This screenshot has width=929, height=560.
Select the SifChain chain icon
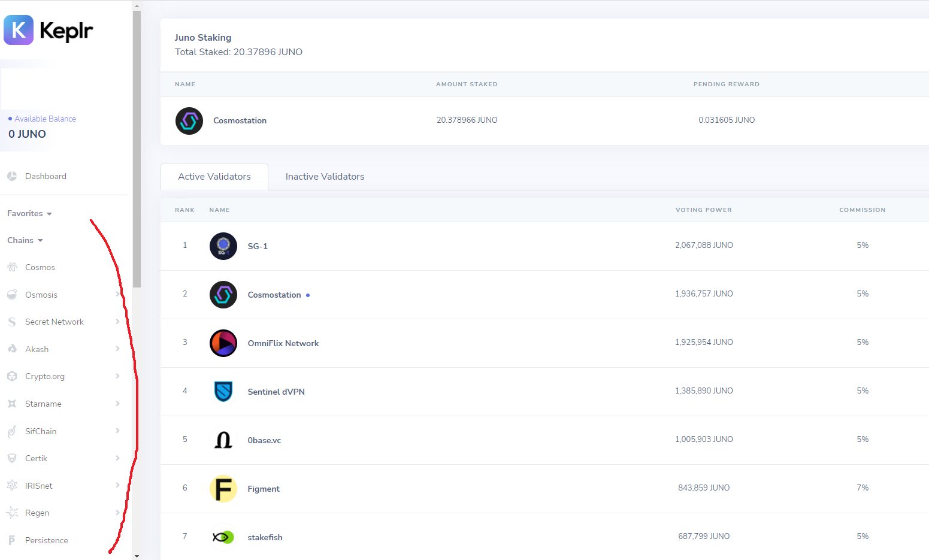pos(12,431)
